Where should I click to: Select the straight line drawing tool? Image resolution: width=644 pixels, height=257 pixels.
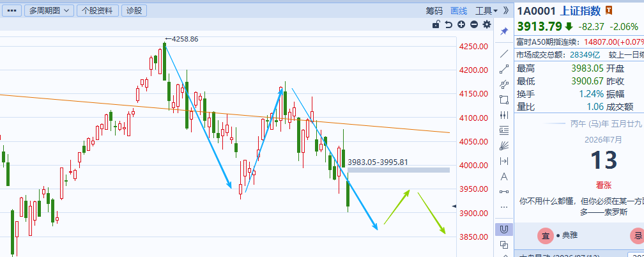pos(504,54)
